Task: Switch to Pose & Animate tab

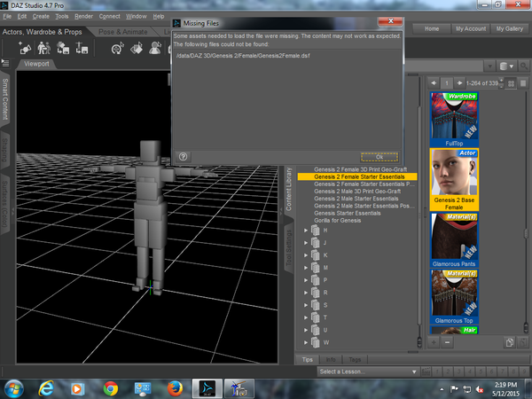Action: point(123,32)
